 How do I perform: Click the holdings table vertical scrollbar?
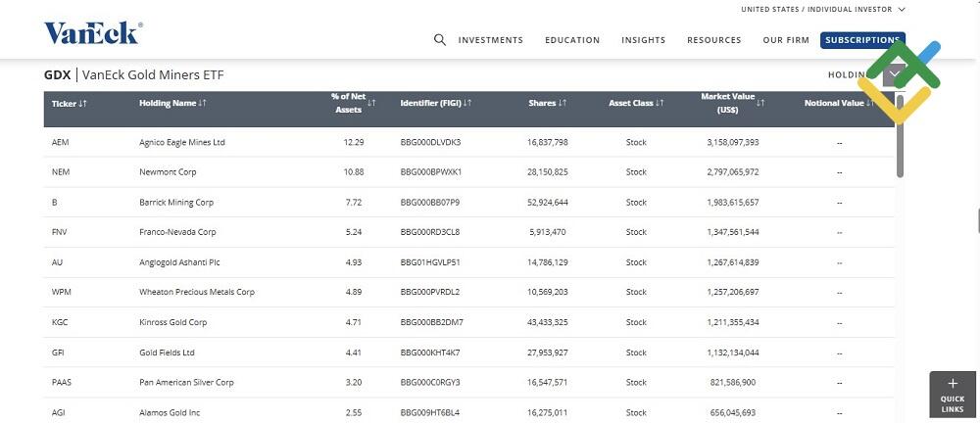pos(900,135)
